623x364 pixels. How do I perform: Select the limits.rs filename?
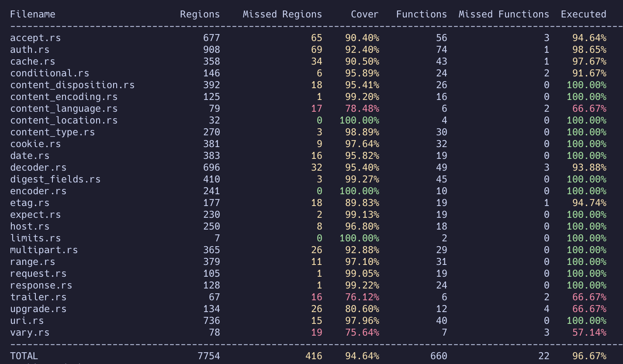coord(35,238)
